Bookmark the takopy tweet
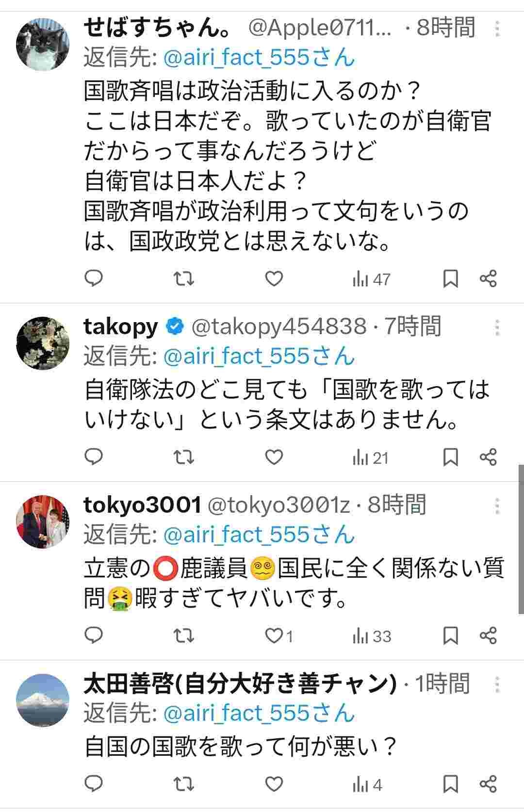 [451, 457]
